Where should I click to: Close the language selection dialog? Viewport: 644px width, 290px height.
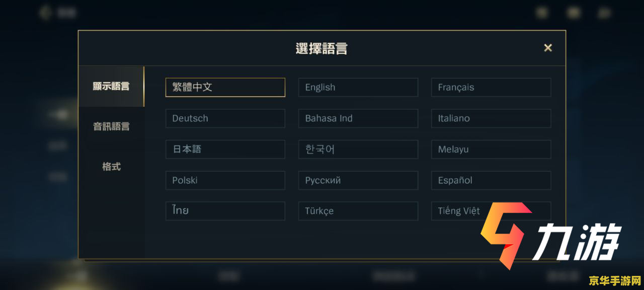[548, 48]
